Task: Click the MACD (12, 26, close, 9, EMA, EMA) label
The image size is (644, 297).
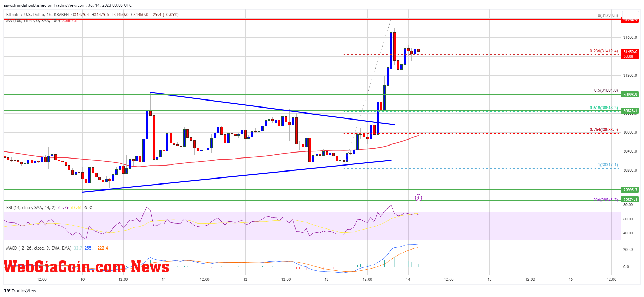Action: (39, 248)
